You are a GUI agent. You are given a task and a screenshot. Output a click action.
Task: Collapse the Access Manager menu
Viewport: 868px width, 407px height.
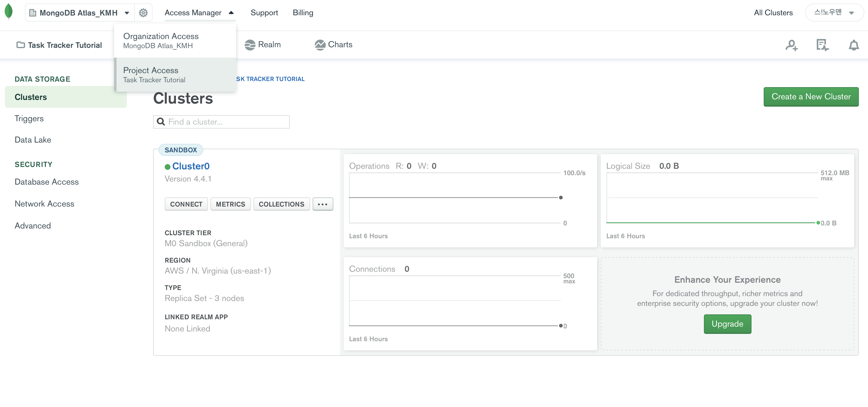[x=199, y=13]
